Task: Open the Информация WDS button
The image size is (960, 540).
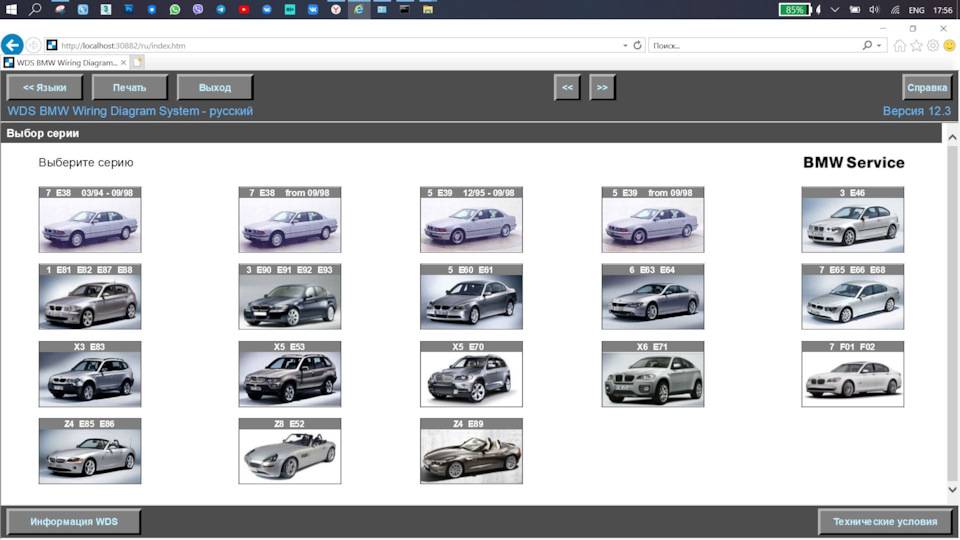Action: pyautogui.click(x=74, y=522)
